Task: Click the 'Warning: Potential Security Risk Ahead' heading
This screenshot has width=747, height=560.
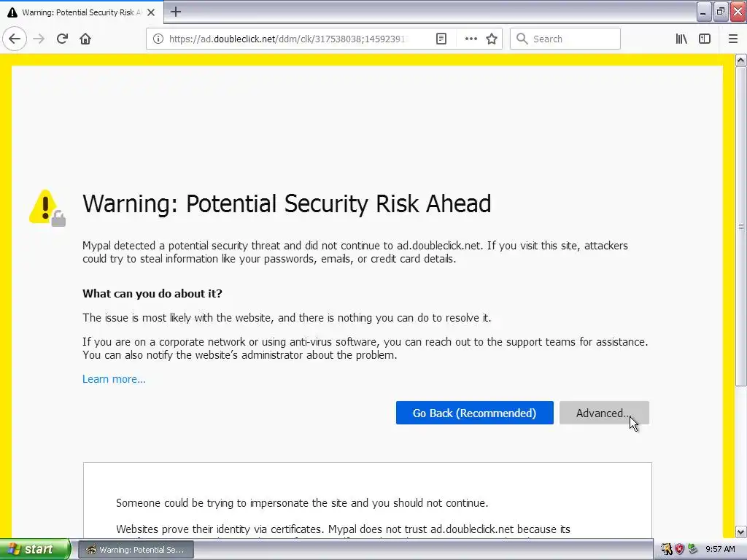Action: coord(287,204)
